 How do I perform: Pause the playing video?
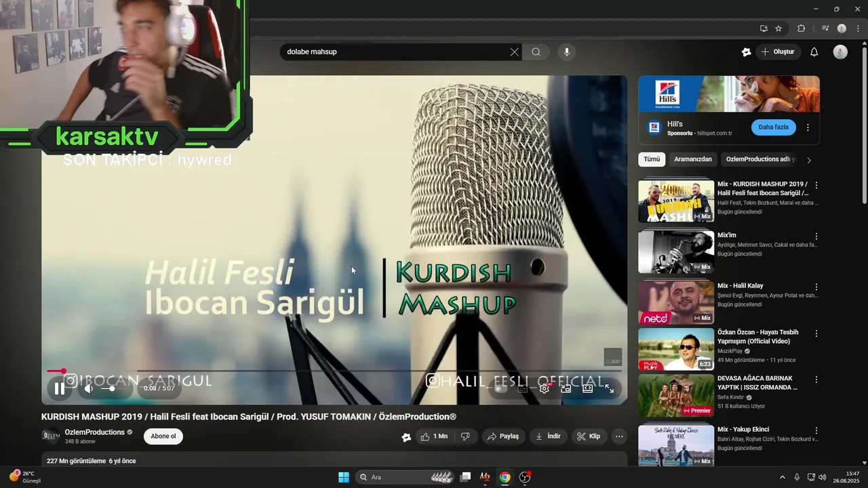tap(60, 389)
